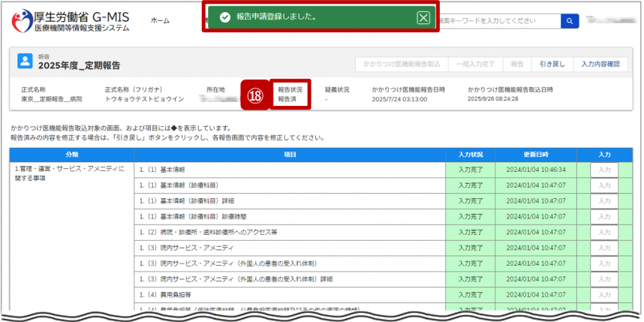Open the ホーム menu item
Viewport: 644px width, 322px height.
point(160,21)
